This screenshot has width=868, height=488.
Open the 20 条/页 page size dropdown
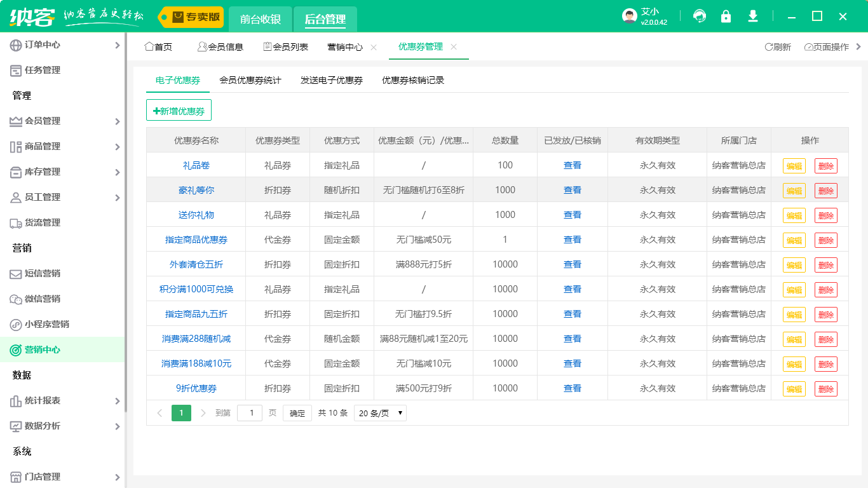379,412
